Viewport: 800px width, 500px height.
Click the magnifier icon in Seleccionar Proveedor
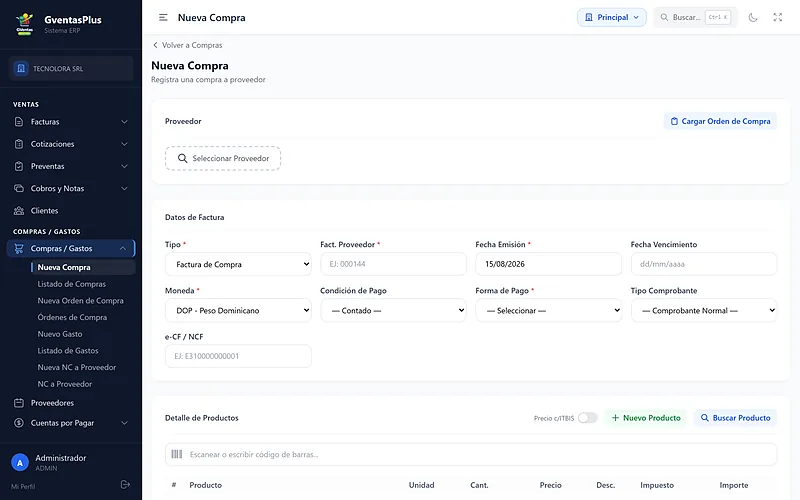(x=182, y=158)
